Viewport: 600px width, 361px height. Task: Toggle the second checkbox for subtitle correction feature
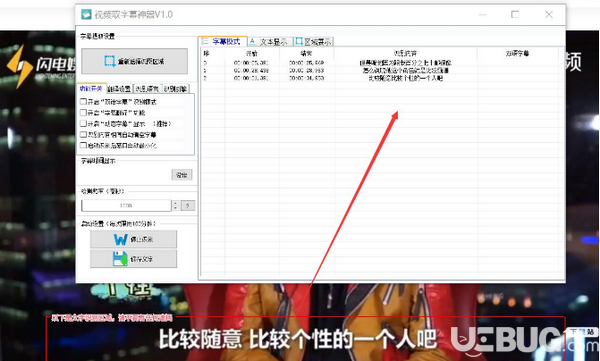tap(83, 113)
